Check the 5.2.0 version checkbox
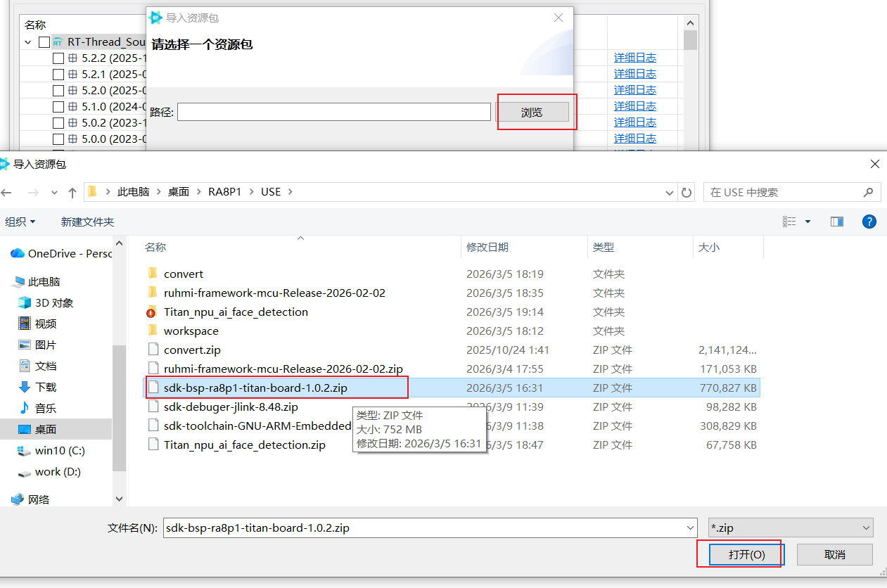The width and height of the screenshot is (887, 588). (58, 91)
